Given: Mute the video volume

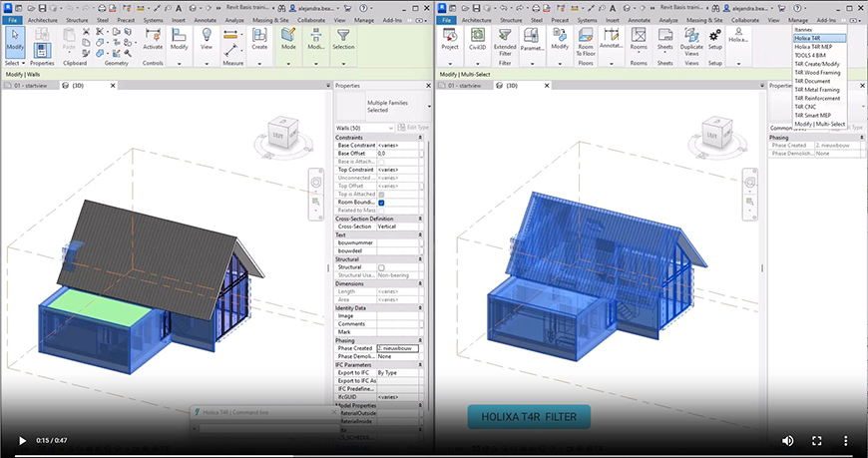Looking at the screenshot, I should 788,441.
